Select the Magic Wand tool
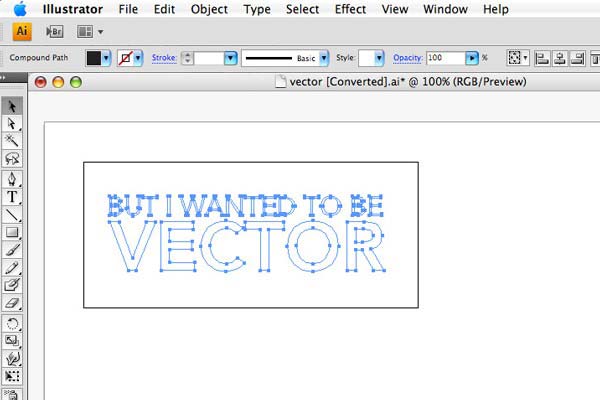 click(12, 141)
